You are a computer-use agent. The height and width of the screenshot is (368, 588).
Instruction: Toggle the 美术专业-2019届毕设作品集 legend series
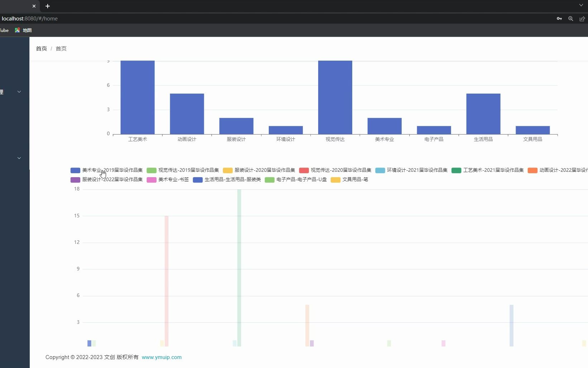click(106, 170)
